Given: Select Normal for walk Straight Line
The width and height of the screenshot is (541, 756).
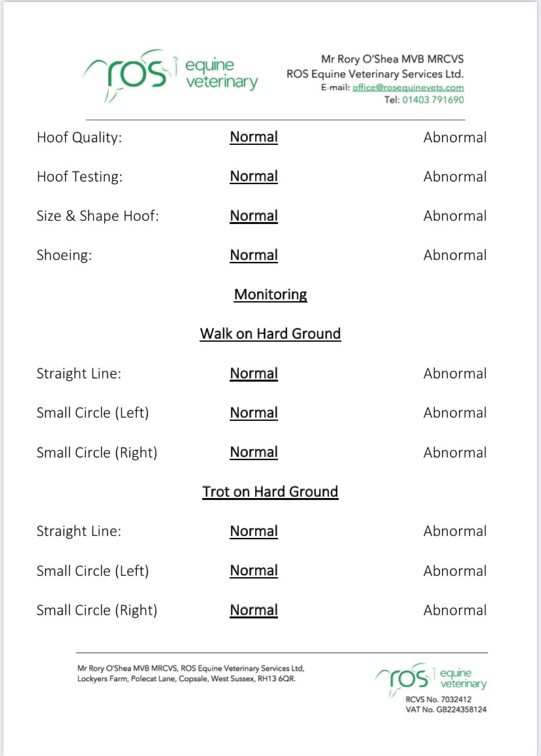Looking at the screenshot, I should coord(254,373).
